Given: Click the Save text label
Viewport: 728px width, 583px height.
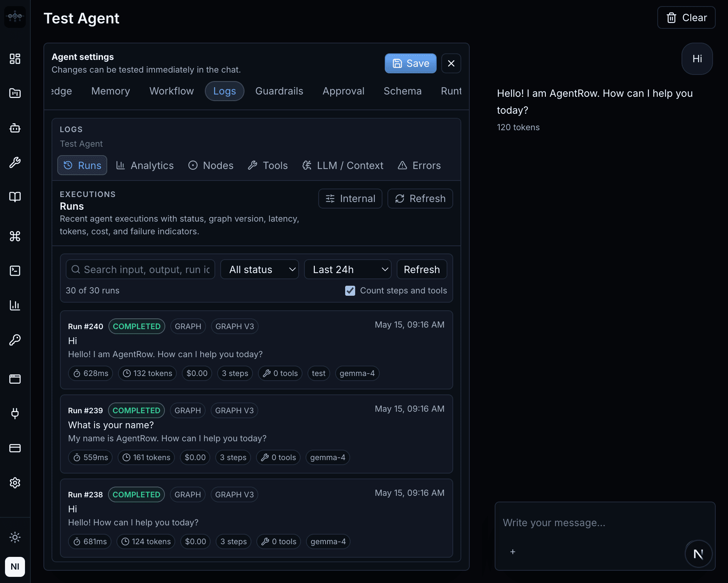Looking at the screenshot, I should click(x=418, y=63).
